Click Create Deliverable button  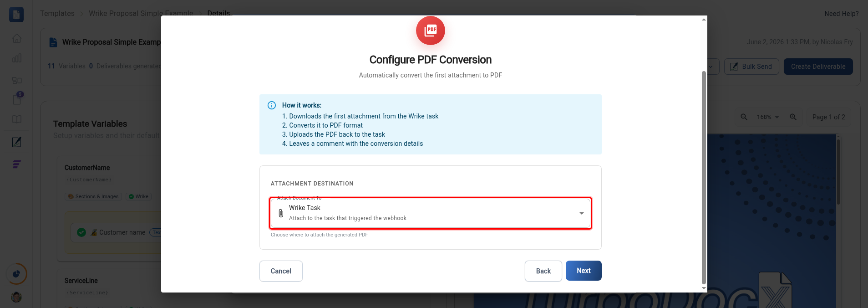818,67
